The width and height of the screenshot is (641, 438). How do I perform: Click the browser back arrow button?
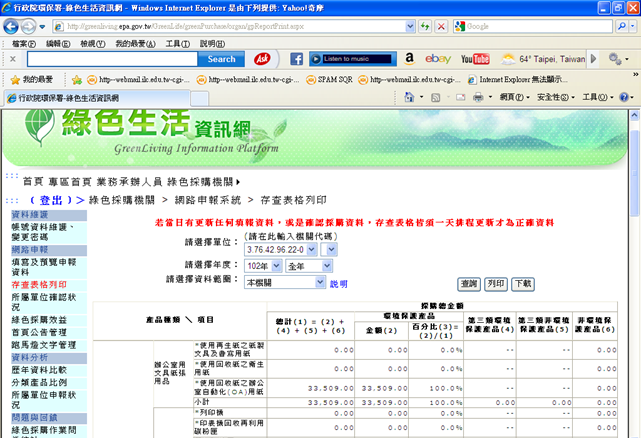pos(16,25)
